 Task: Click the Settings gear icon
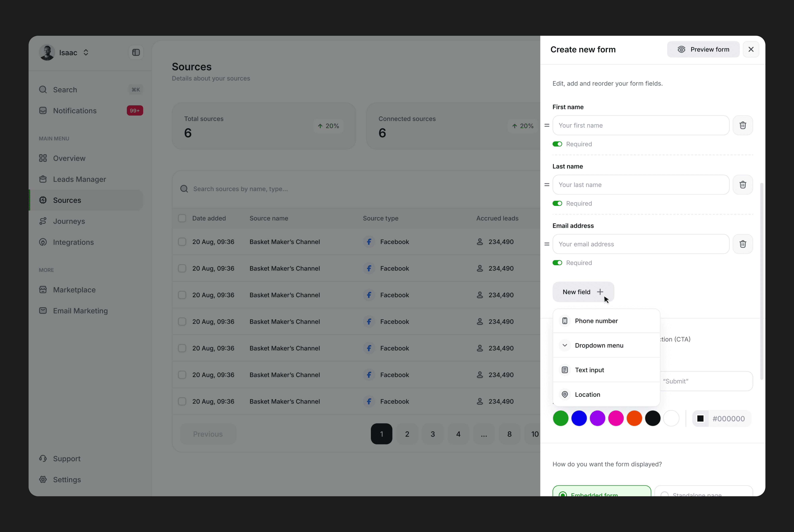pos(43,479)
